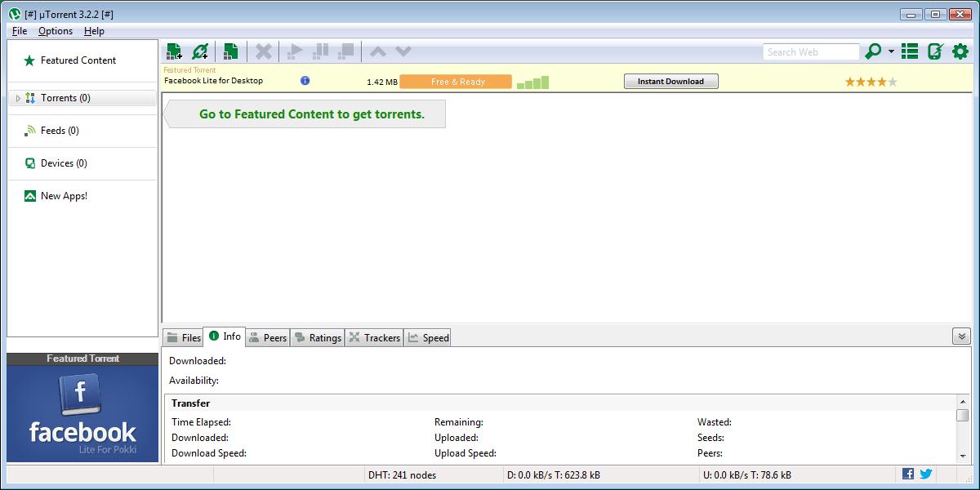Open Preferences via the gear icon

960,51
